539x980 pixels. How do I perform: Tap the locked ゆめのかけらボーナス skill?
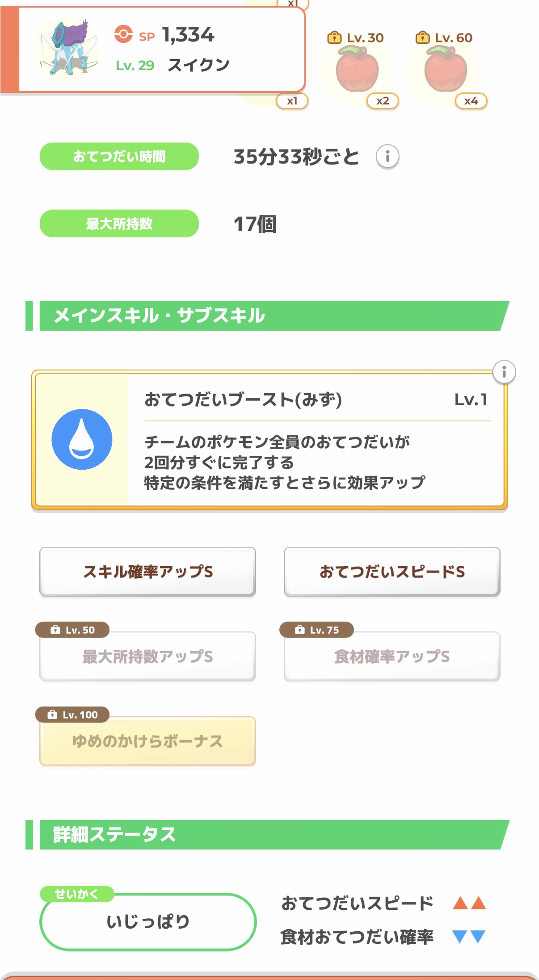click(147, 741)
